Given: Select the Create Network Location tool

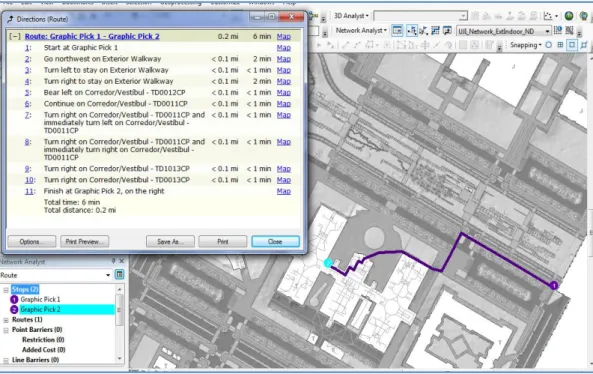Looking at the screenshot, I should coord(411,31).
